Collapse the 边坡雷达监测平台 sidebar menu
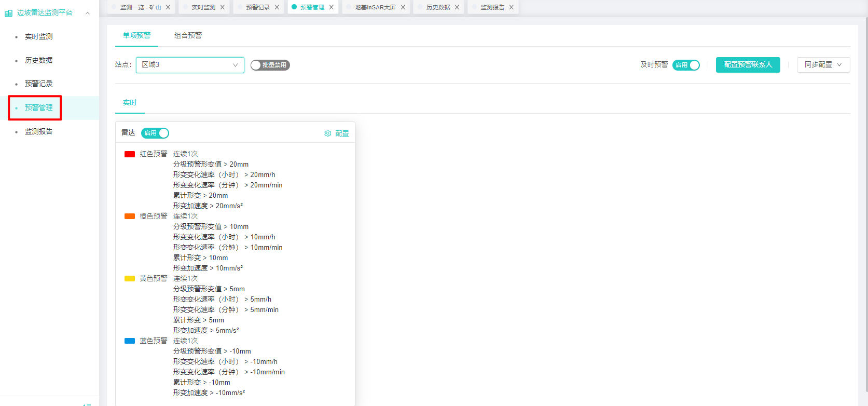The image size is (868, 406). tap(88, 13)
